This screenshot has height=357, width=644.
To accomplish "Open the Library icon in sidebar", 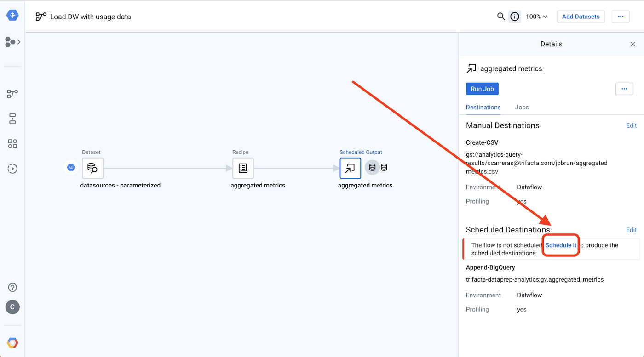I will (12, 119).
